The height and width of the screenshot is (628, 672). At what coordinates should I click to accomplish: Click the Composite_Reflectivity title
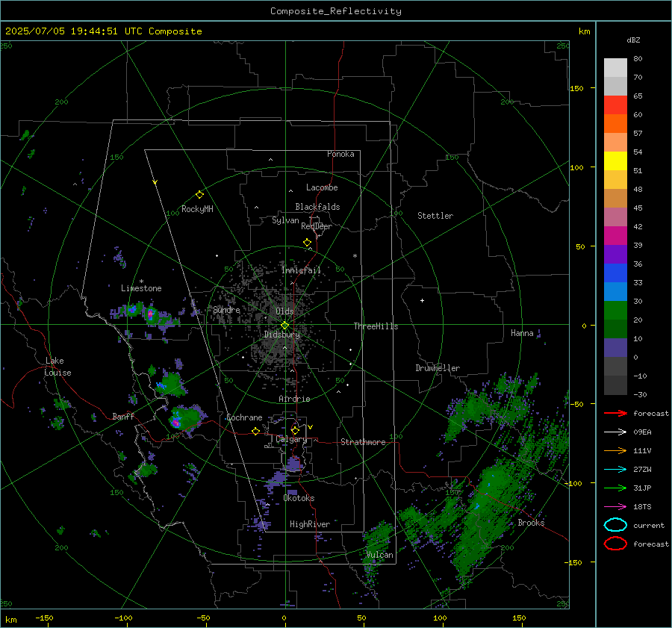pos(336,11)
